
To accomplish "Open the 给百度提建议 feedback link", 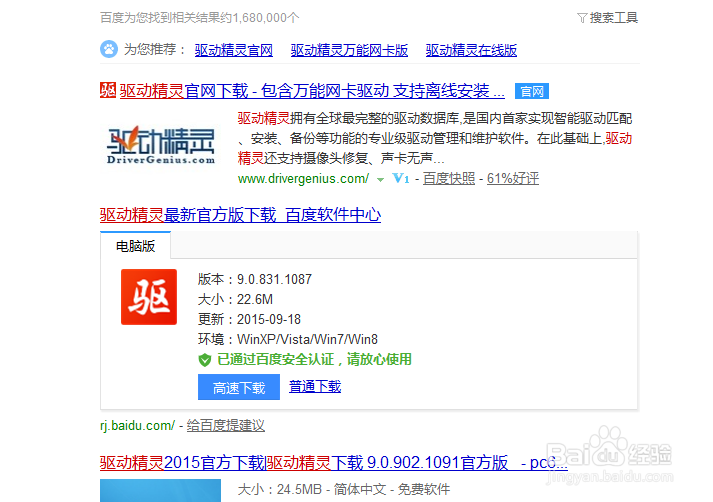I will [226, 426].
